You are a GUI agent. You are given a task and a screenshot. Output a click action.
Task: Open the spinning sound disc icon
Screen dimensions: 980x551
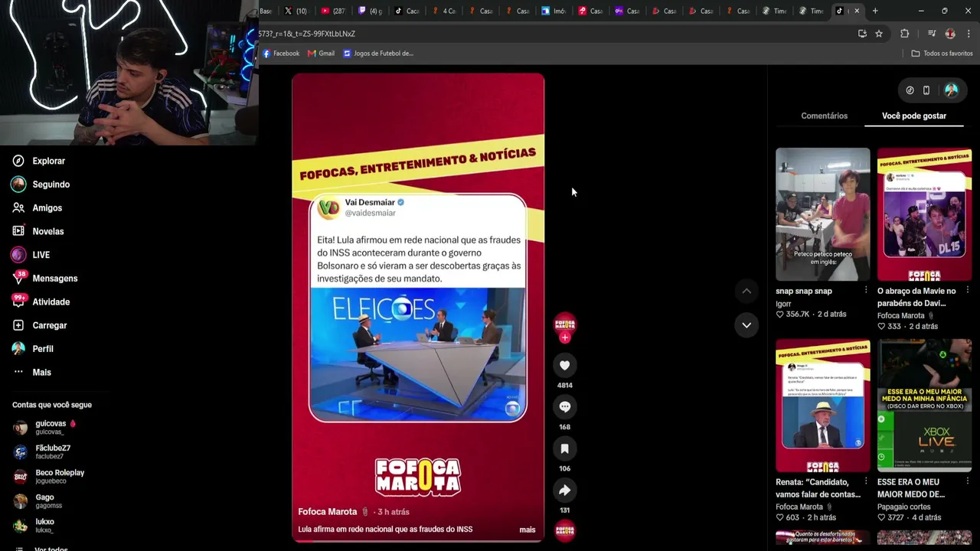pyautogui.click(x=564, y=530)
